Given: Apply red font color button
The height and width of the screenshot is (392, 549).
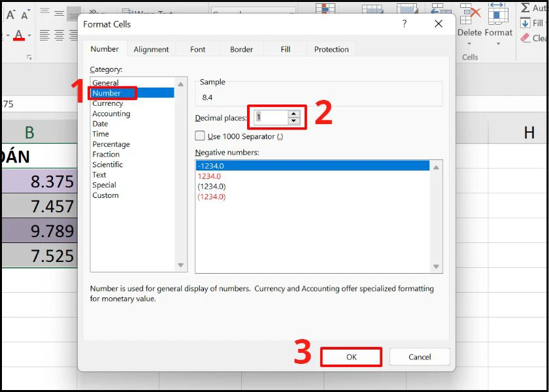Looking at the screenshot, I should click(19, 35).
